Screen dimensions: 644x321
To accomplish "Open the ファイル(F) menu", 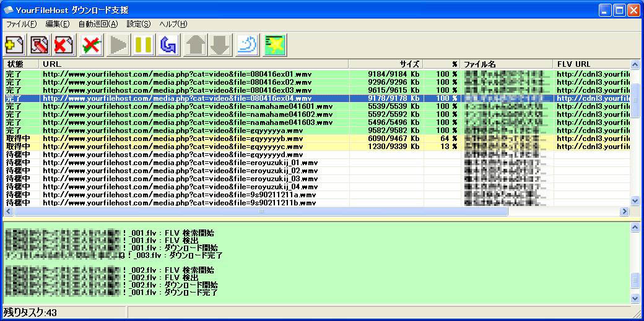I will (x=21, y=24).
